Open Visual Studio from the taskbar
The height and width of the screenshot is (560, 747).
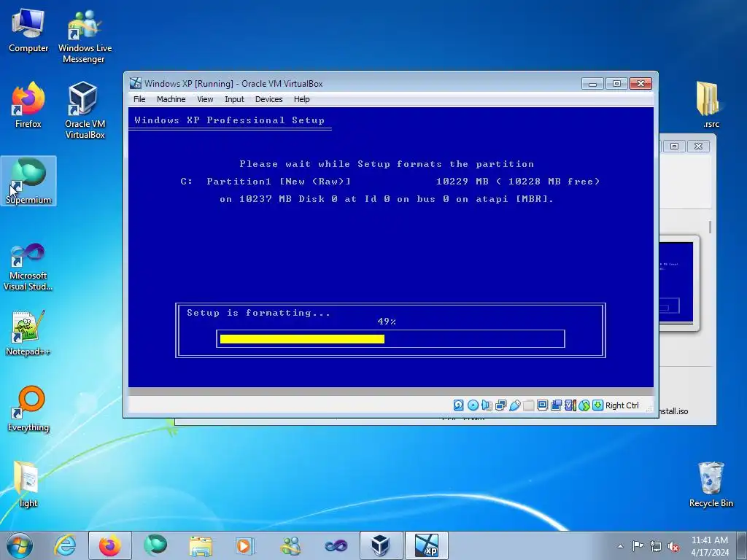[x=336, y=545]
